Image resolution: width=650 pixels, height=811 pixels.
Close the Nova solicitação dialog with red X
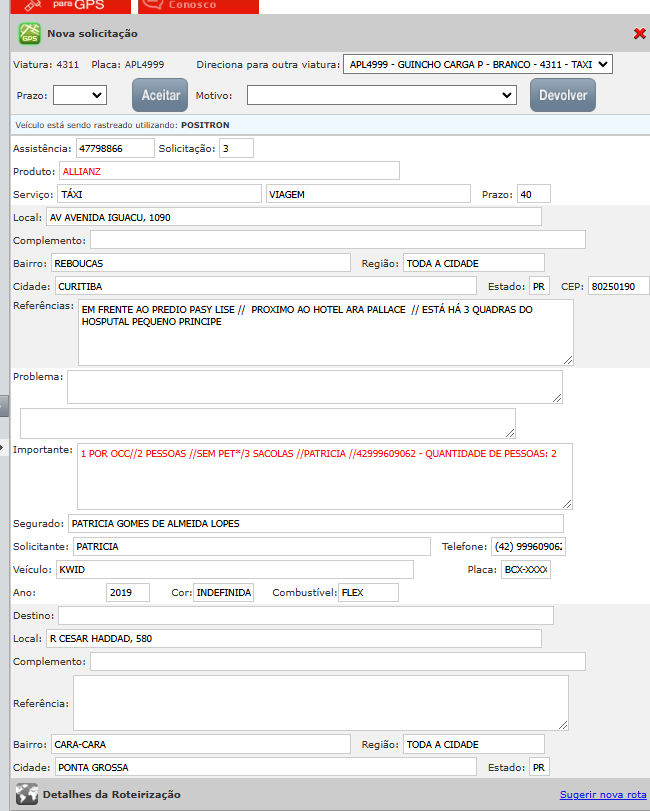tap(639, 34)
